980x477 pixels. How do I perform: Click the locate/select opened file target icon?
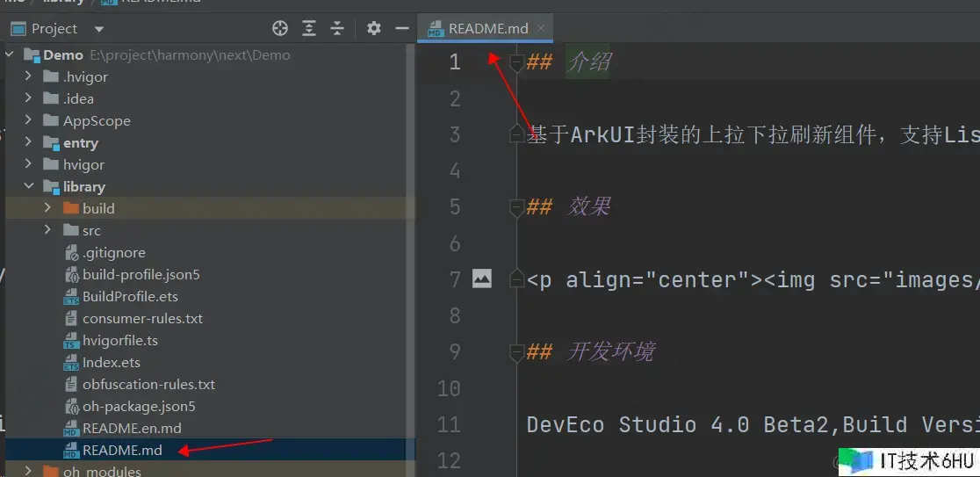(280, 28)
